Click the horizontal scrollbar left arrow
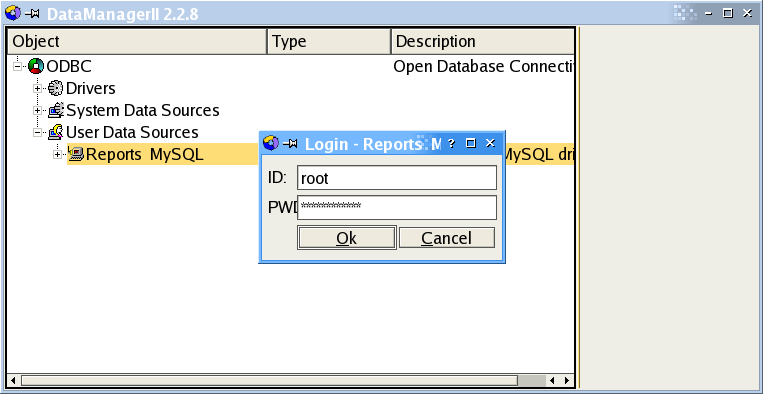The image size is (763, 394). (13, 380)
